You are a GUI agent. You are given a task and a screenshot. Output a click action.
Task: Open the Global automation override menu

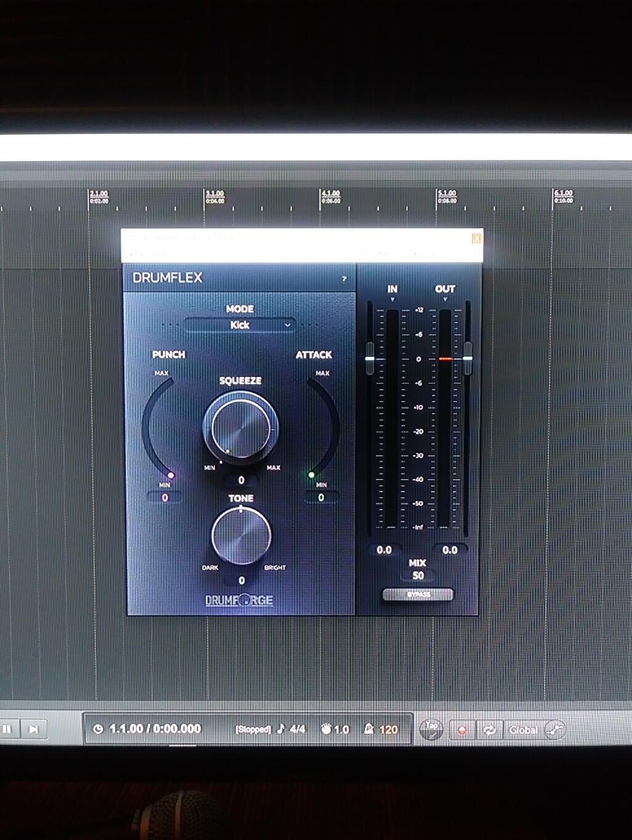coord(523,730)
